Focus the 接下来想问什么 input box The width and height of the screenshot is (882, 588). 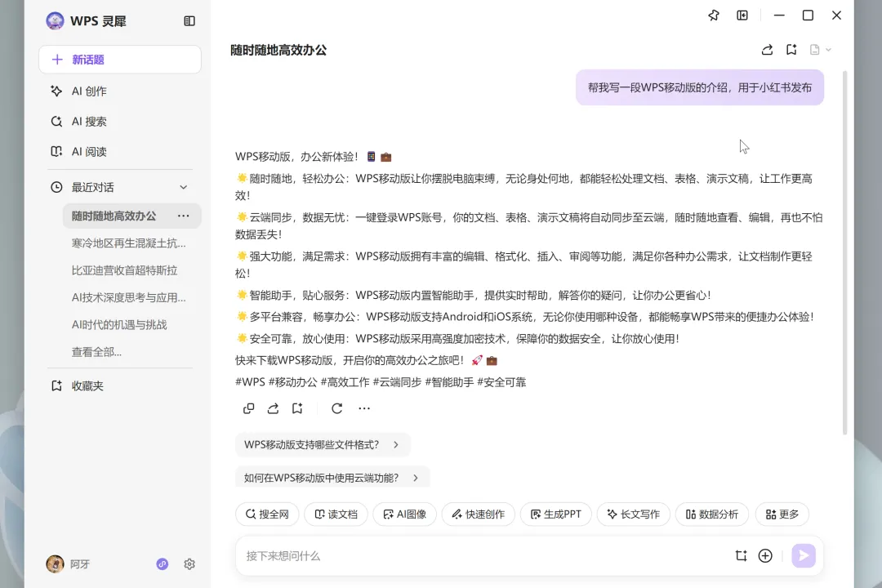(x=483, y=556)
